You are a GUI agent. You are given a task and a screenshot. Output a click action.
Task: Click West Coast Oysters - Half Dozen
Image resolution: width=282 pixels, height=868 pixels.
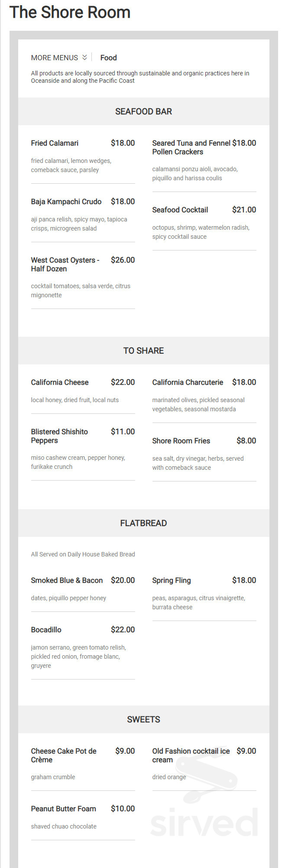(x=65, y=264)
